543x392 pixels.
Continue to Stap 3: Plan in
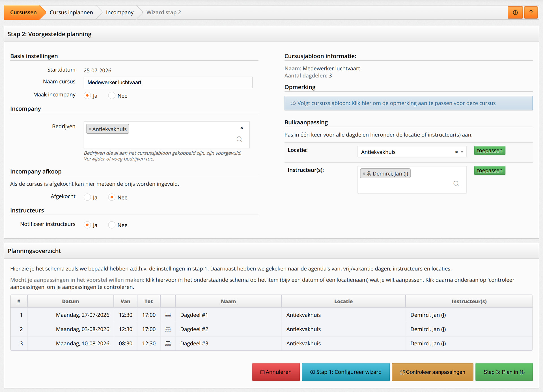point(504,372)
